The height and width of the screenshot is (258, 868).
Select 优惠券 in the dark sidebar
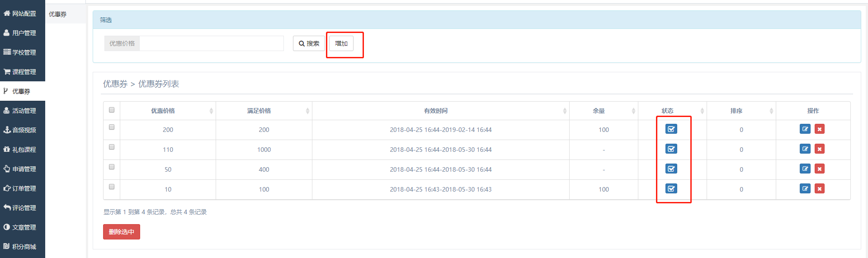point(23,91)
